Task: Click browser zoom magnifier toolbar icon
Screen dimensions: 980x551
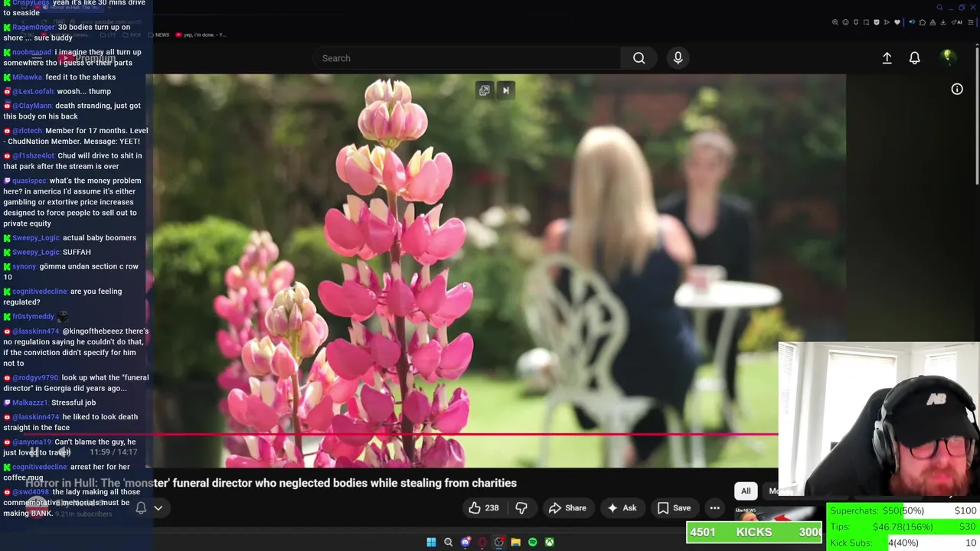Action: point(835,22)
